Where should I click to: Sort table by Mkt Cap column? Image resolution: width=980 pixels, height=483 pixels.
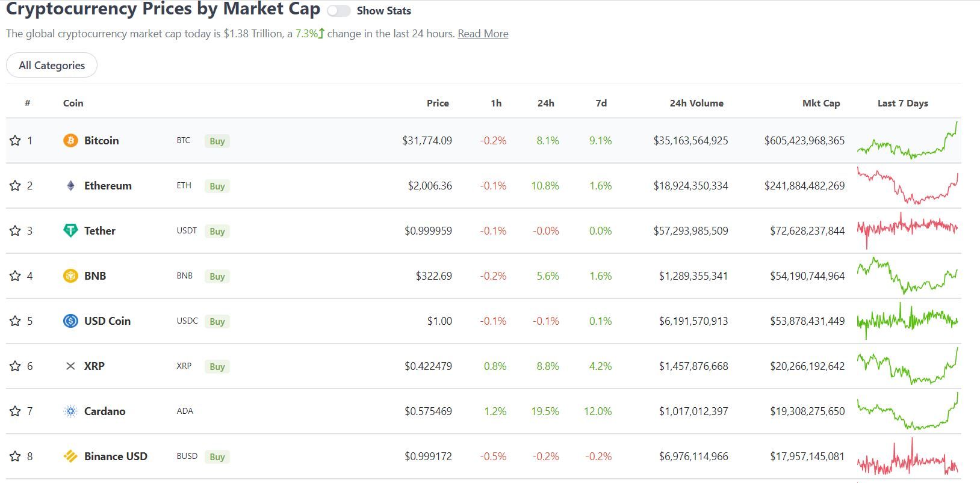tap(820, 103)
